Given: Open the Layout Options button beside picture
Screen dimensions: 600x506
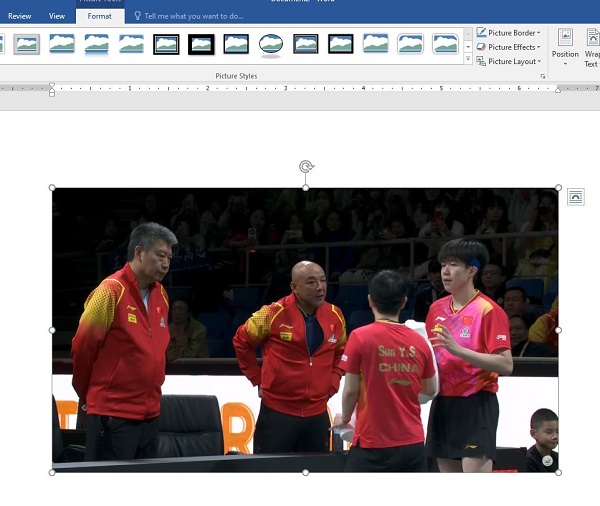Looking at the screenshot, I should pyautogui.click(x=576, y=197).
